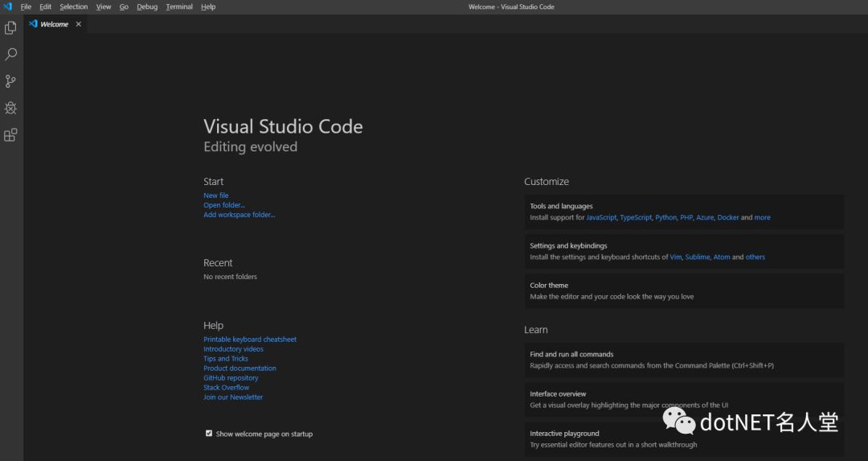Click the Open folder link

coord(224,205)
